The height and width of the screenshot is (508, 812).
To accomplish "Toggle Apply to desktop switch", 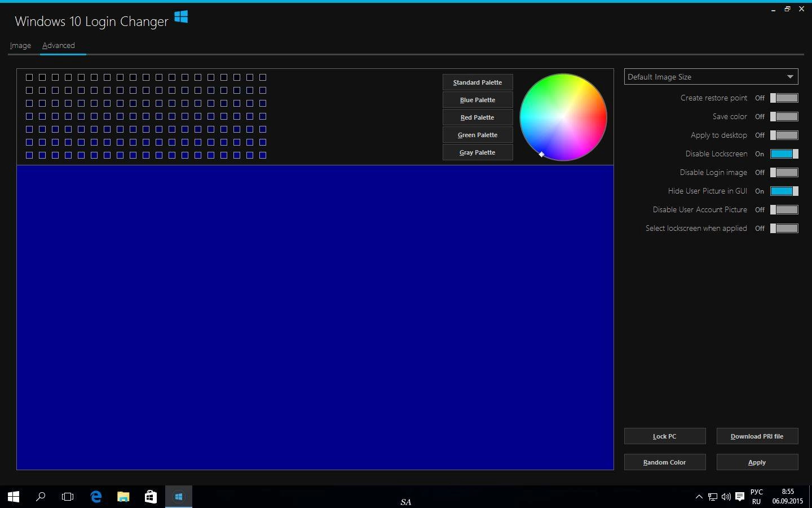I will [x=784, y=135].
